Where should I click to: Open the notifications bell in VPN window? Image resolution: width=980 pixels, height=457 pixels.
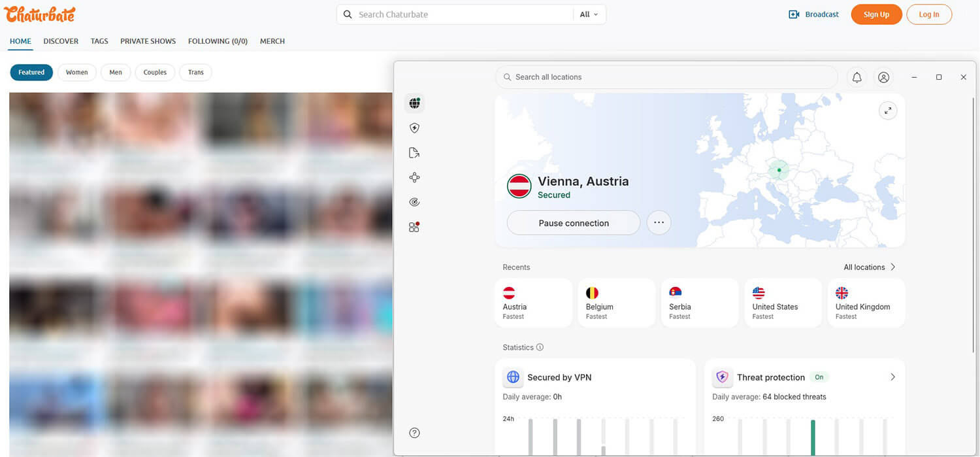click(x=857, y=77)
